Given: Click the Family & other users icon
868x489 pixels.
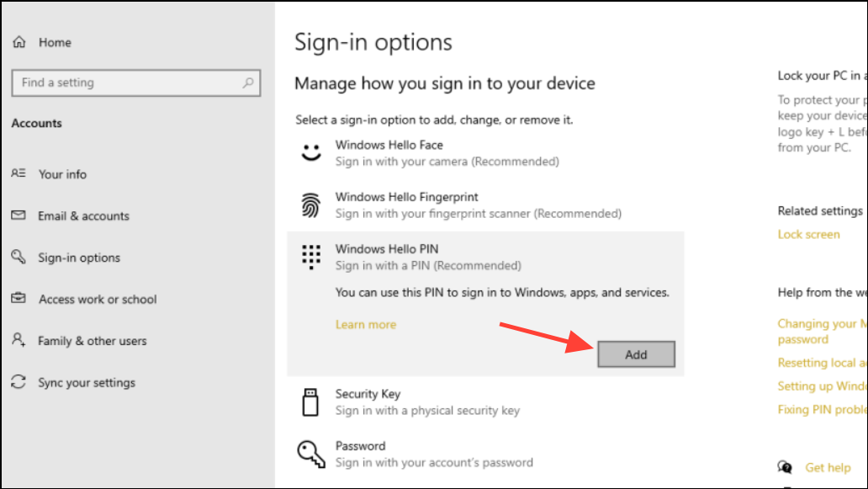Looking at the screenshot, I should point(19,339).
